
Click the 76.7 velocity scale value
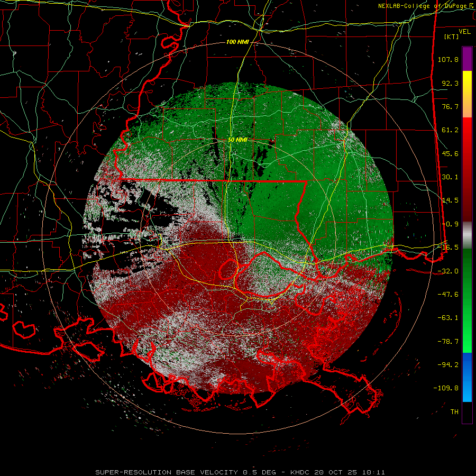(450, 106)
